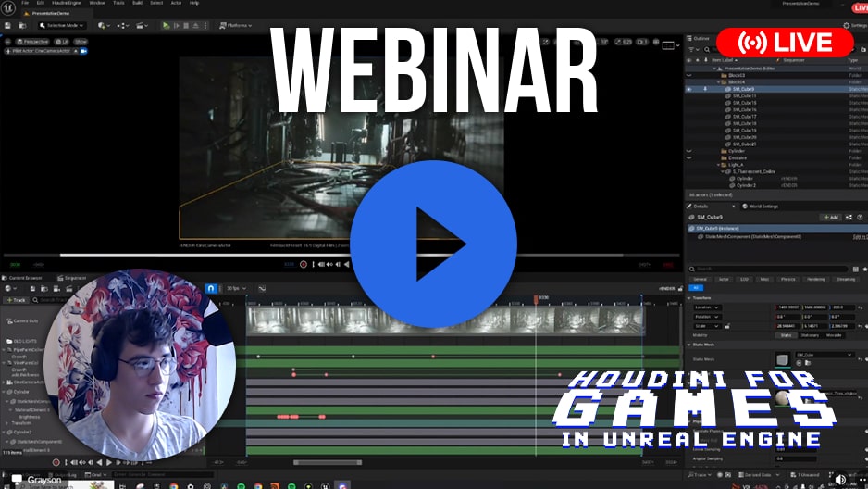Open the quick add content dropdown
Viewport: 868px width, 489px height.
pyautogui.click(x=103, y=26)
